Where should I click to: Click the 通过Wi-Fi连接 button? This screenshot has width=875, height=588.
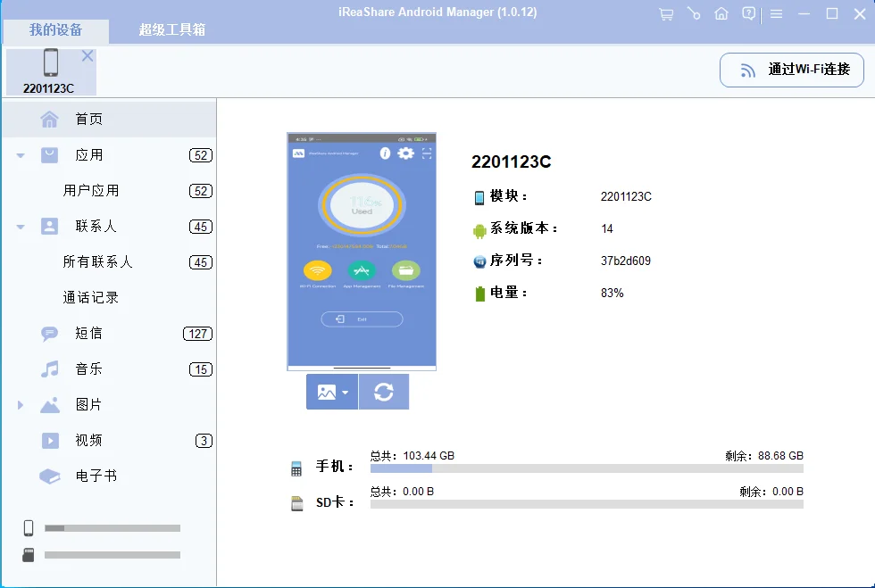(791, 69)
